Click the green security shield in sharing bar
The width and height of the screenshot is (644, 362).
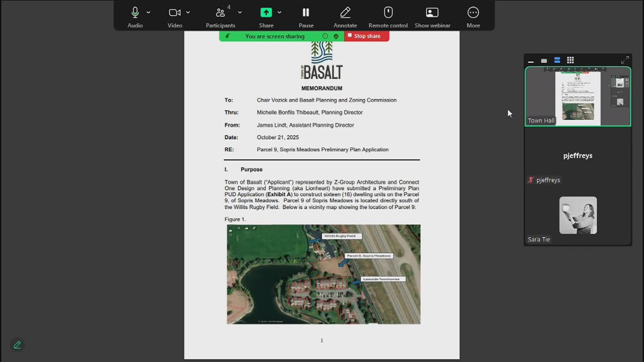pos(336,36)
